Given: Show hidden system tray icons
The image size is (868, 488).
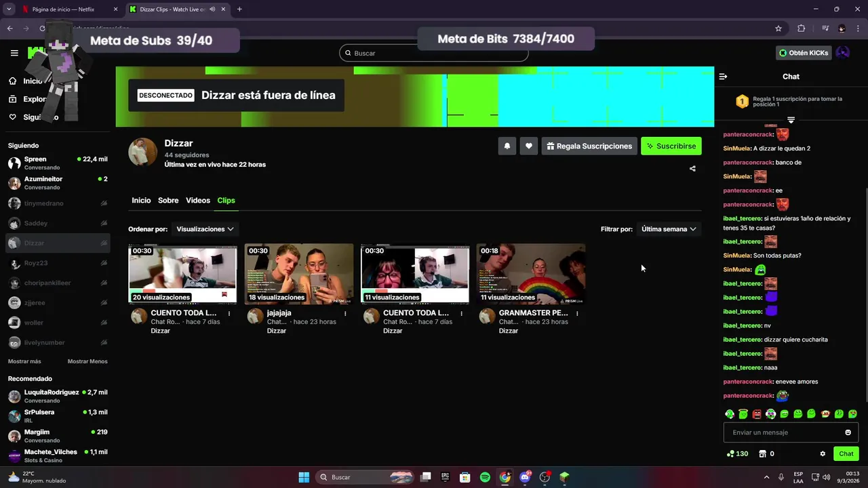Looking at the screenshot, I should (766, 477).
